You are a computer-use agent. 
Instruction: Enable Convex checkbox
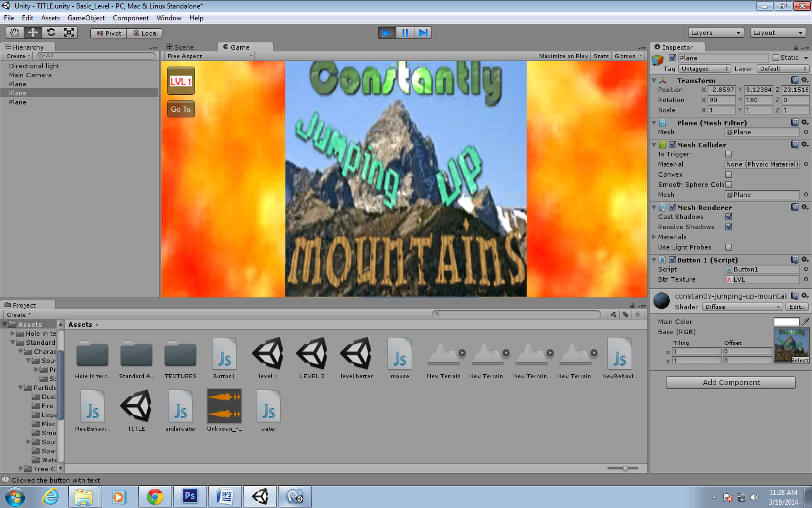click(x=729, y=174)
